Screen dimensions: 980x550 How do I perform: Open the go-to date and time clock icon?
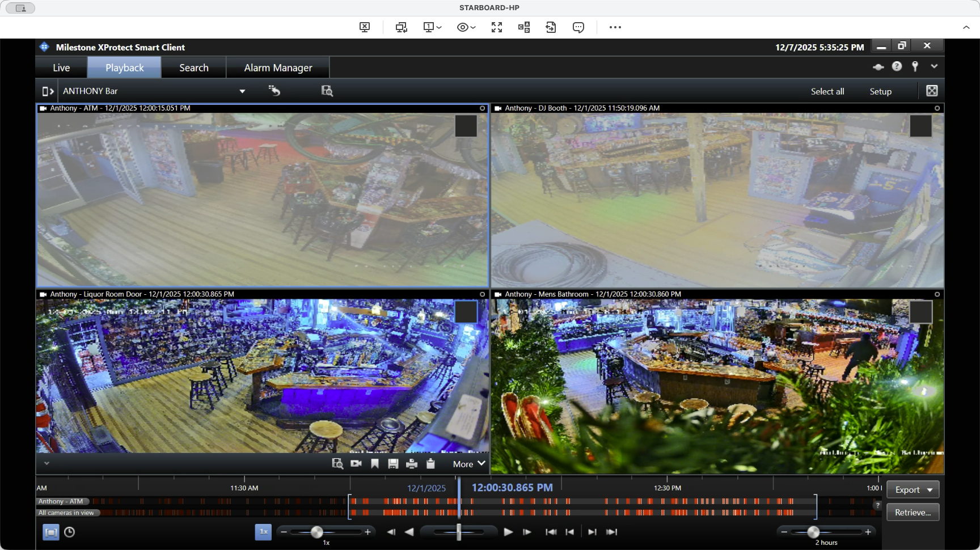coord(69,532)
